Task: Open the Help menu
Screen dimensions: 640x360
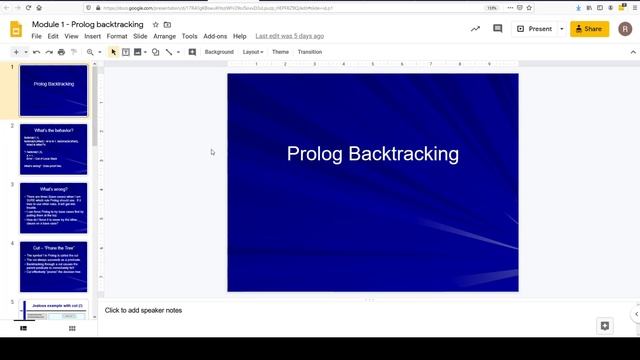Action: click(x=240, y=36)
